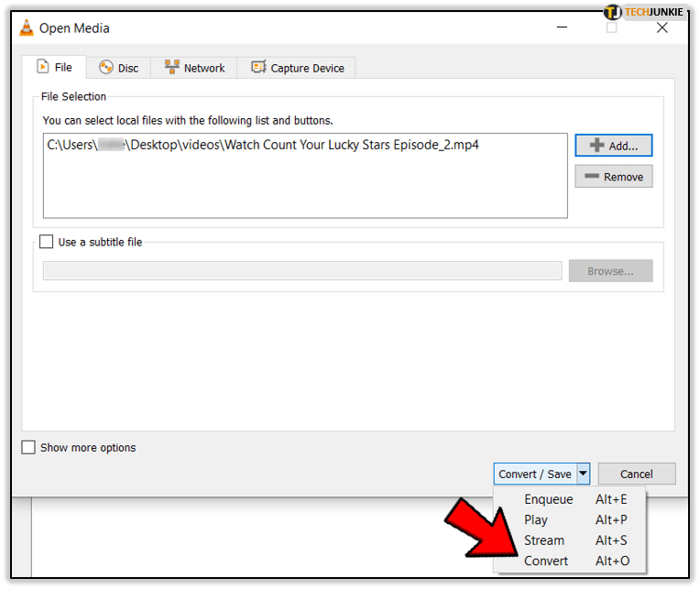This screenshot has width=700, height=589.
Task: Switch to the Disc tab
Action: [118, 68]
